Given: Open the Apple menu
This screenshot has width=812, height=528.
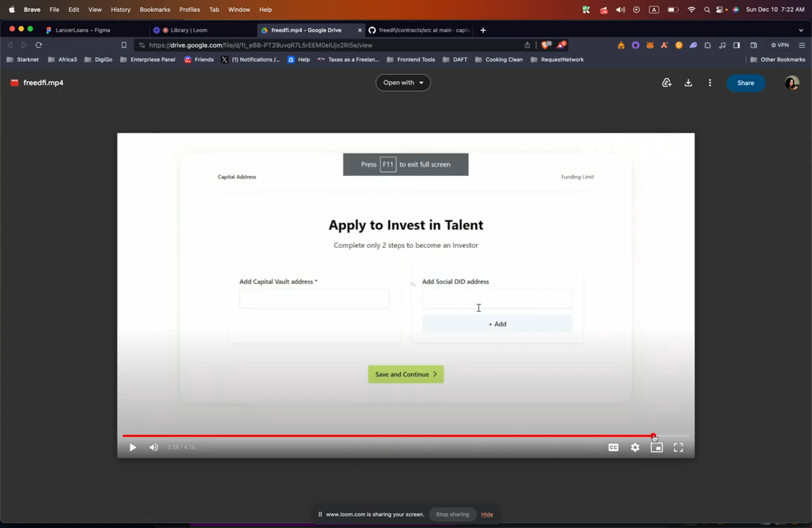Looking at the screenshot, I should point(12,10).
